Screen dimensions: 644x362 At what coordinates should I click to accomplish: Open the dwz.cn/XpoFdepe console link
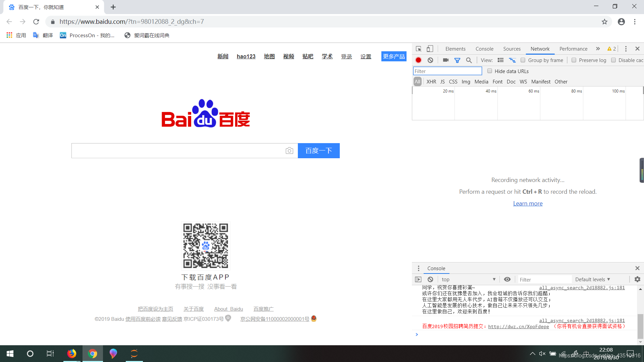pos(518,326)
